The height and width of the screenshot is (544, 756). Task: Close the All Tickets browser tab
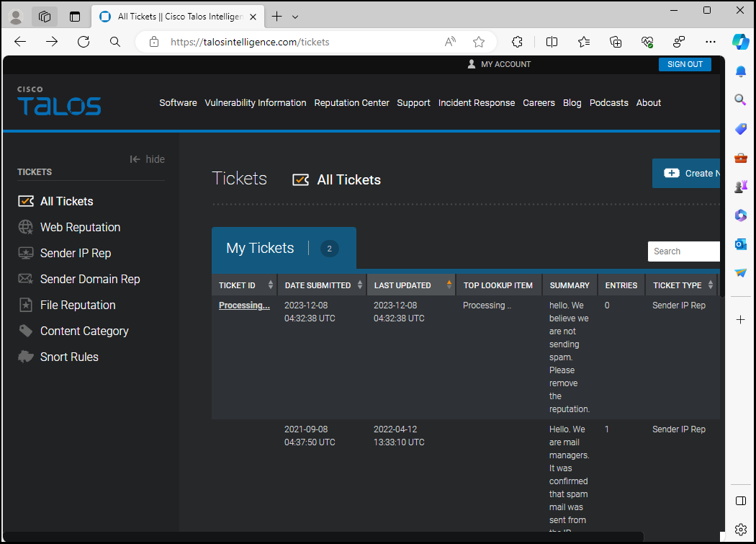(253, 17)
